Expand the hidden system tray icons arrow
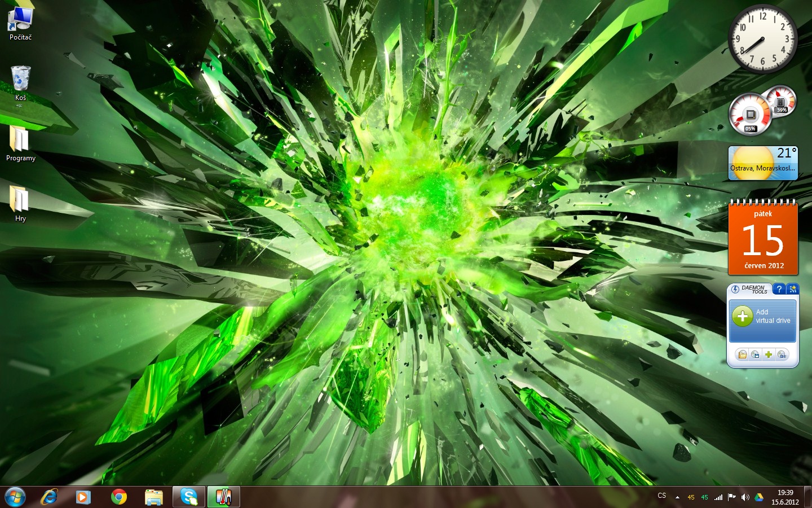 [x=677, y=497]
